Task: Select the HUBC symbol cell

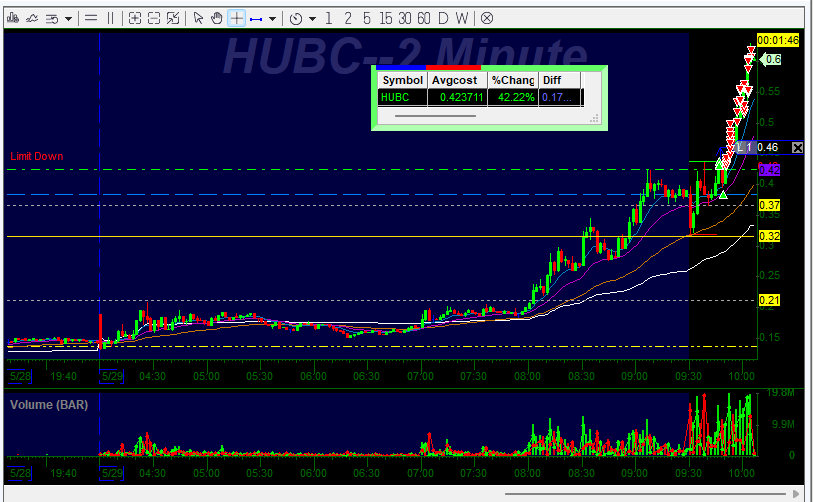Action: 402,97
